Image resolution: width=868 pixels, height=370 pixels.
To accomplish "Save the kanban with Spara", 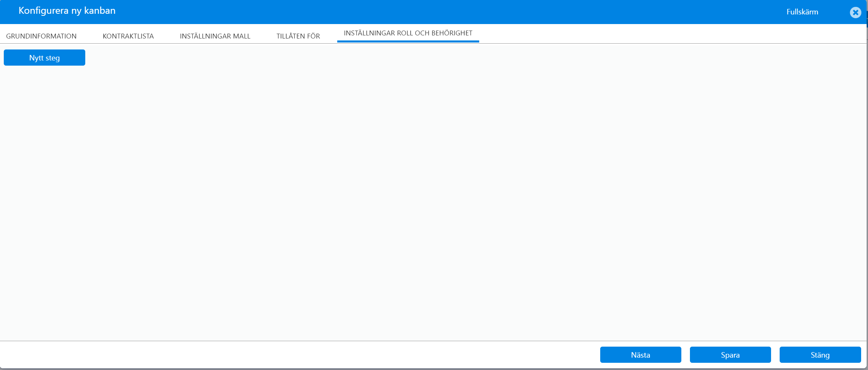I will pyautogui.click(x=730, y=355).
